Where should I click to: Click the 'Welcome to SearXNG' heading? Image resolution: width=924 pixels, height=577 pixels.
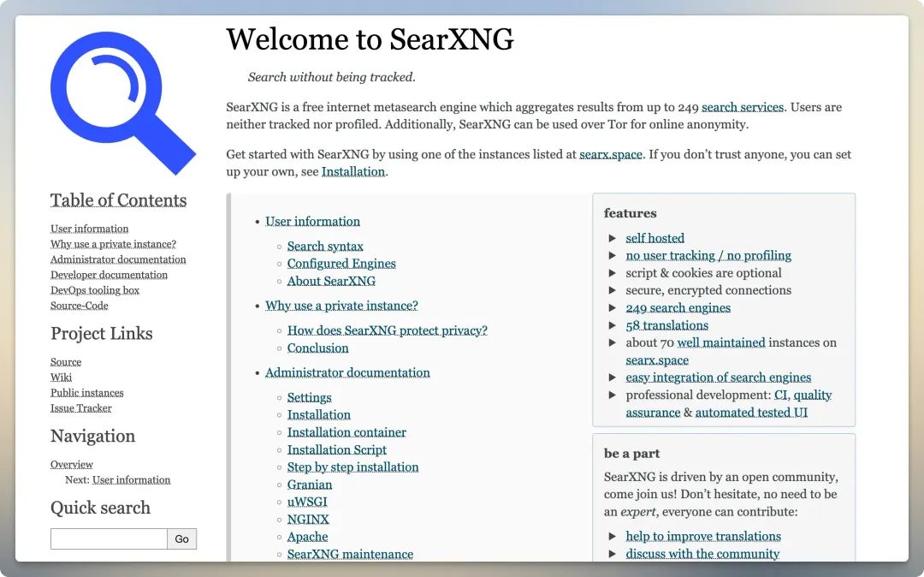pos(370,39)
